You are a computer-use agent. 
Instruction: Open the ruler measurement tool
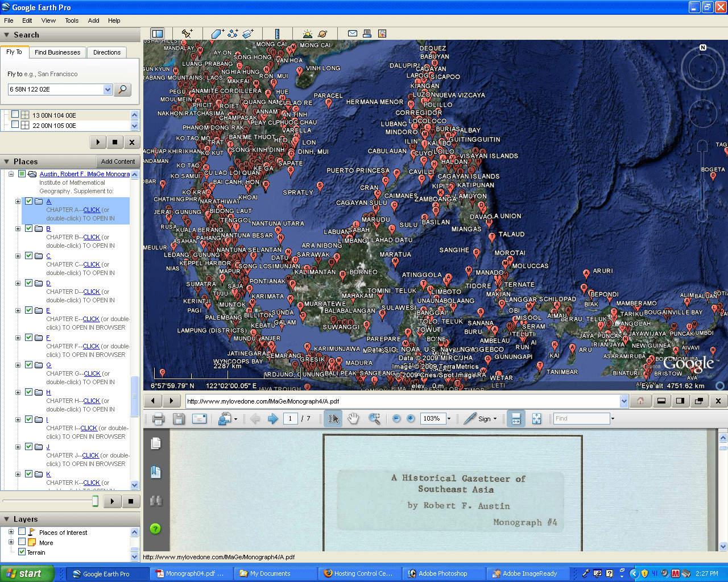pyautogui.click(x=277, y=34)
